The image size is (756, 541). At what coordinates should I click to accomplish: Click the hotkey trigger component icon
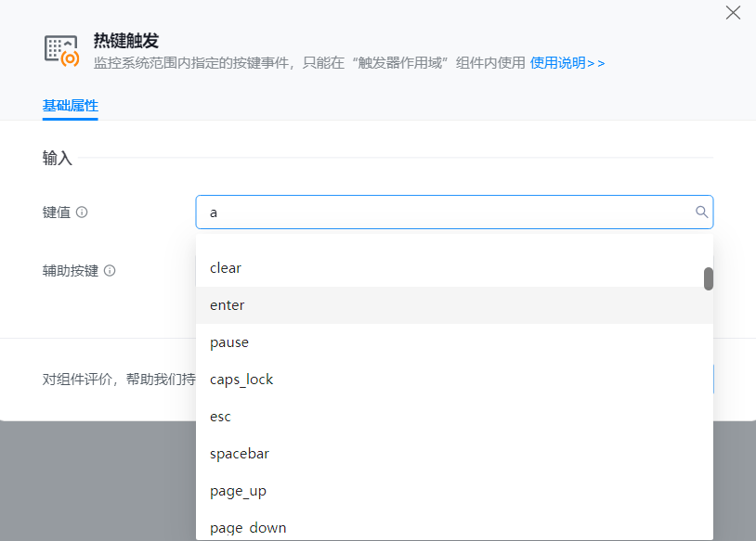pyautogui.click(x=62, y=51)
